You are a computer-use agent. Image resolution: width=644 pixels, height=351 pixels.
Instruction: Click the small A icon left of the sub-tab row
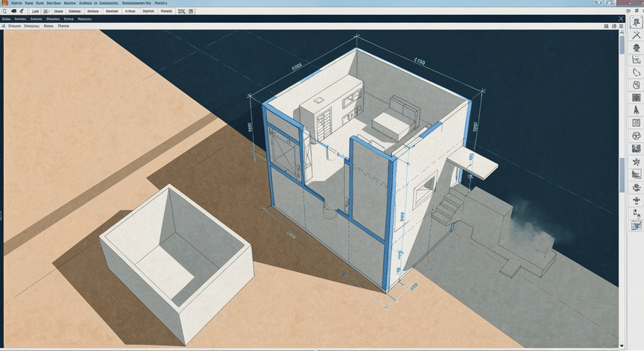3,26
